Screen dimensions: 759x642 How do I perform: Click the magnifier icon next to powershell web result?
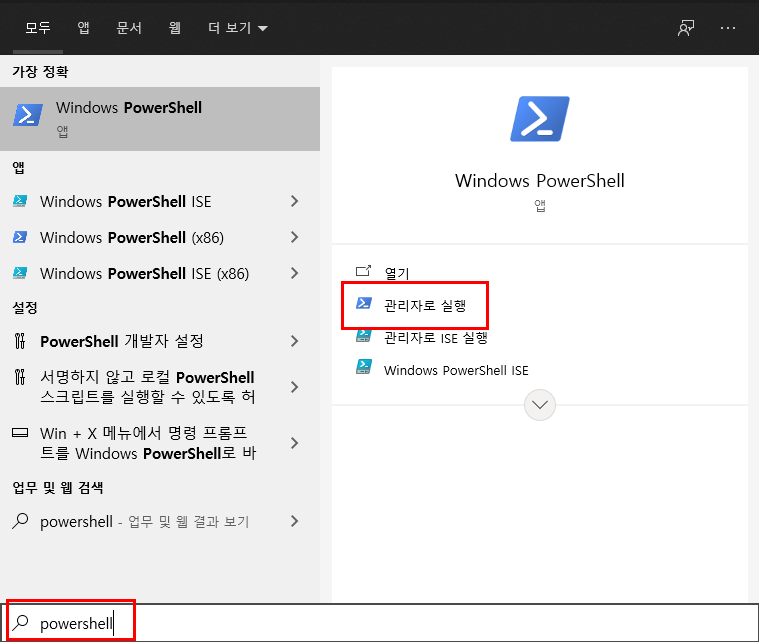(20, 521)
